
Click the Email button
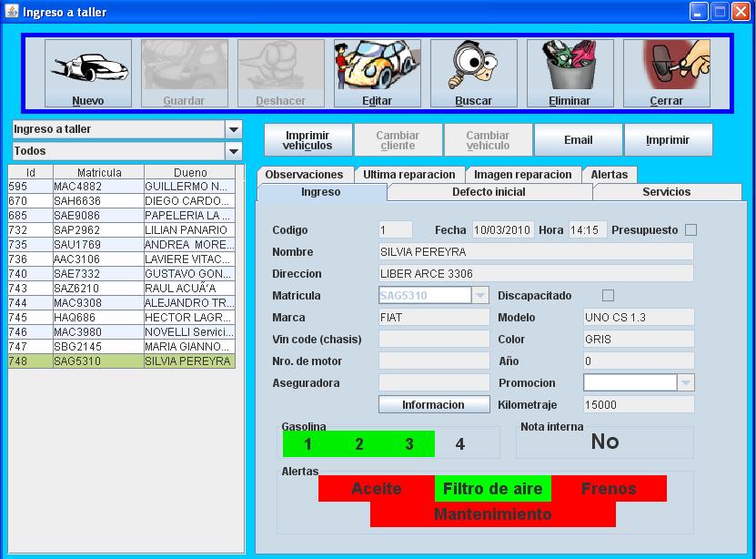point(578,140)
